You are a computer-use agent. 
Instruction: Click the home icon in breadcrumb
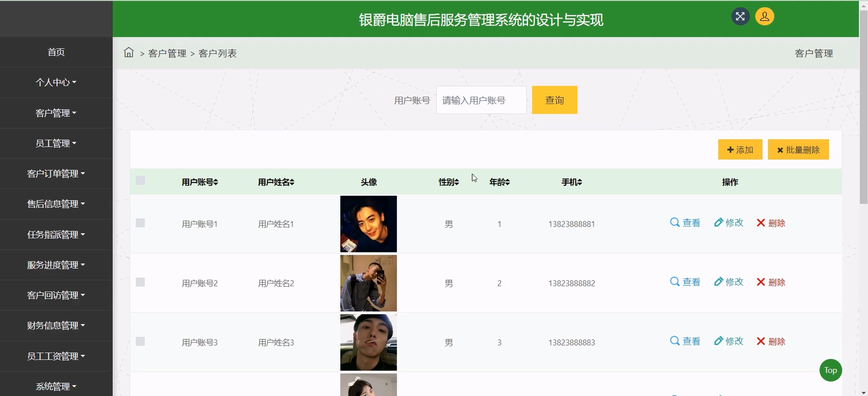coord(128,53)
